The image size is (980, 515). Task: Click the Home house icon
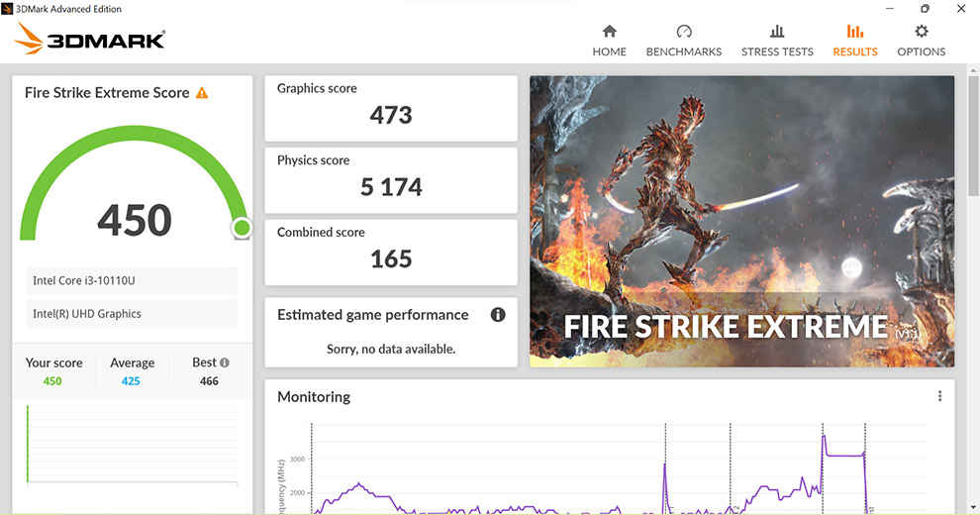click(610, 32)
